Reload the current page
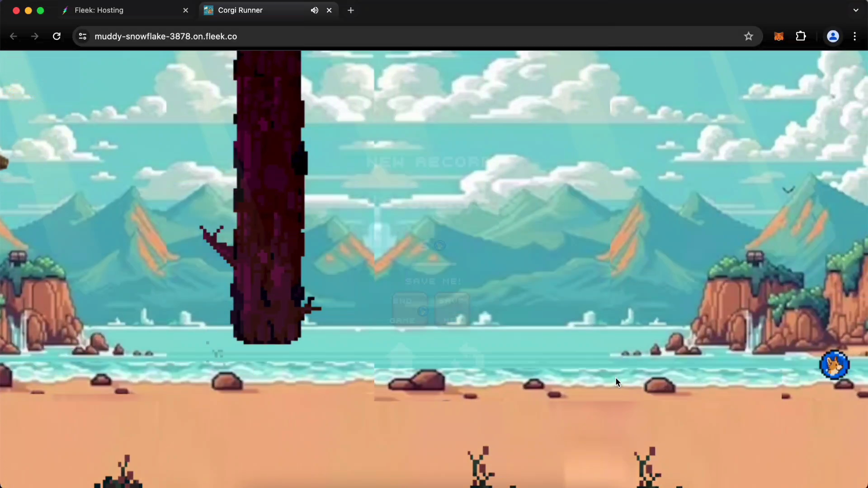The width and height of the screenshot is (868, 488). [57, 36]
